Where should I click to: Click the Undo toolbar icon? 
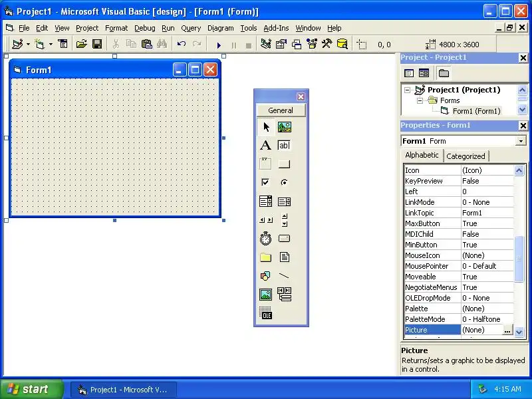(181, 44)
